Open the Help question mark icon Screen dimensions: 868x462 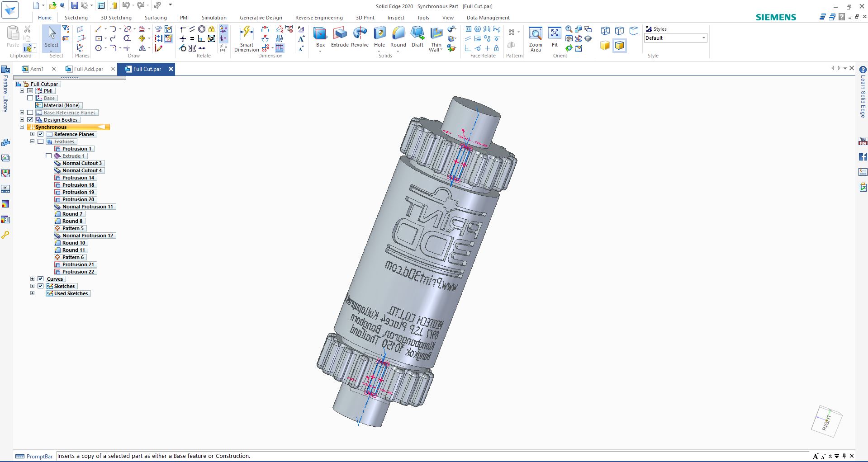tap(863, 70)
